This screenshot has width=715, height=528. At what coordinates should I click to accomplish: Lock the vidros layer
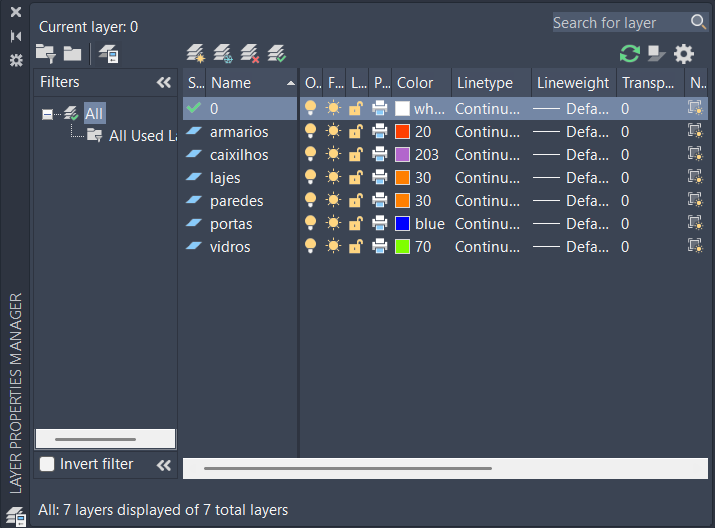[355, 247]
